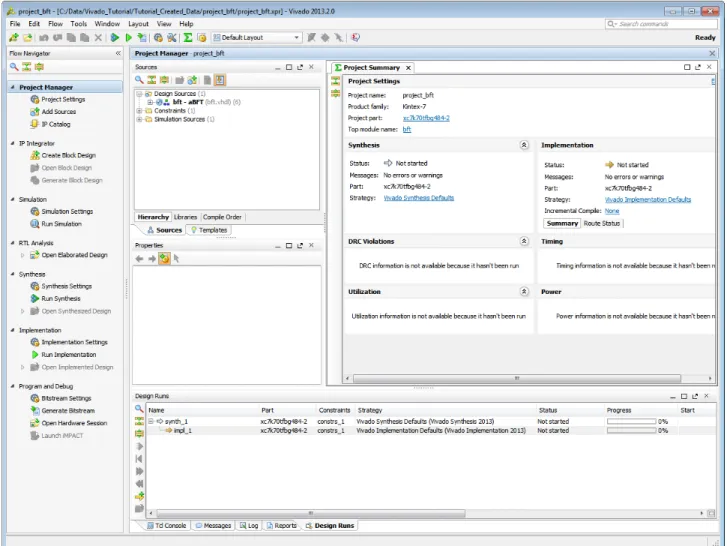The height and width of the screenshot is (546, 727).
Task: Click the Design Runs horizontal scrollbar
Action: tap(311, 513)
